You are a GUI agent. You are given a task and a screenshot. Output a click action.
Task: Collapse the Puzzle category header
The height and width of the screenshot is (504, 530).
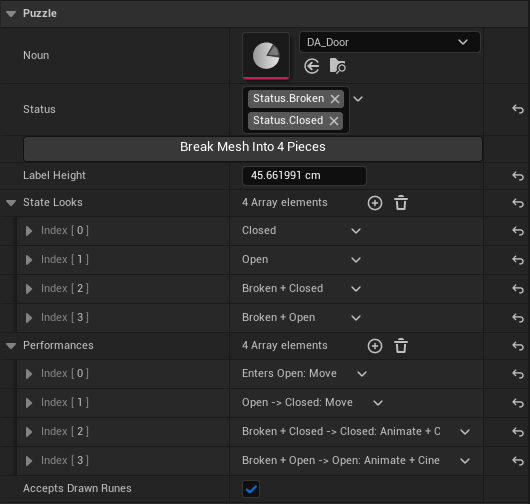click(x=11, y=14)
